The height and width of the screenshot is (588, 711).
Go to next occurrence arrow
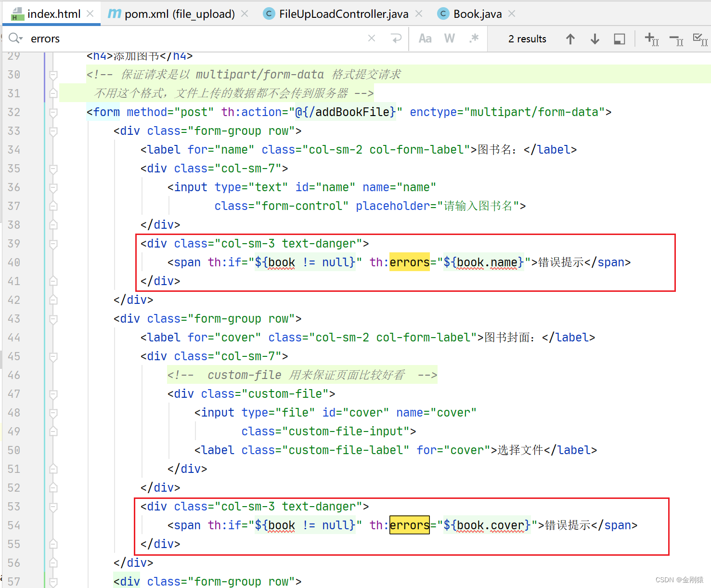[595, 39]
